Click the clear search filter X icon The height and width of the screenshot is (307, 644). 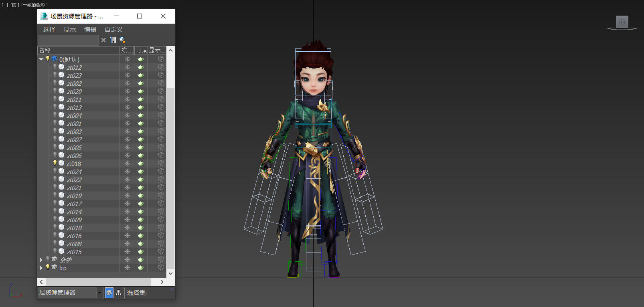point(103,40)
